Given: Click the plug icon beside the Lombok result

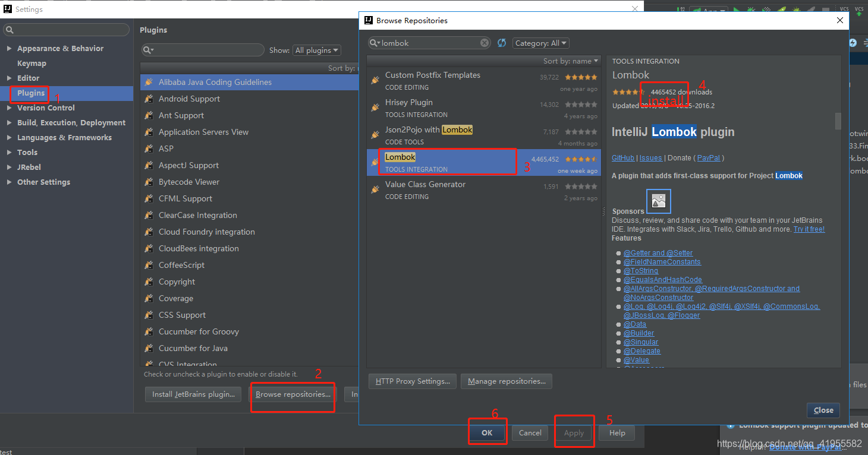Looking at the screenshot, I should (x=375, y=162).
